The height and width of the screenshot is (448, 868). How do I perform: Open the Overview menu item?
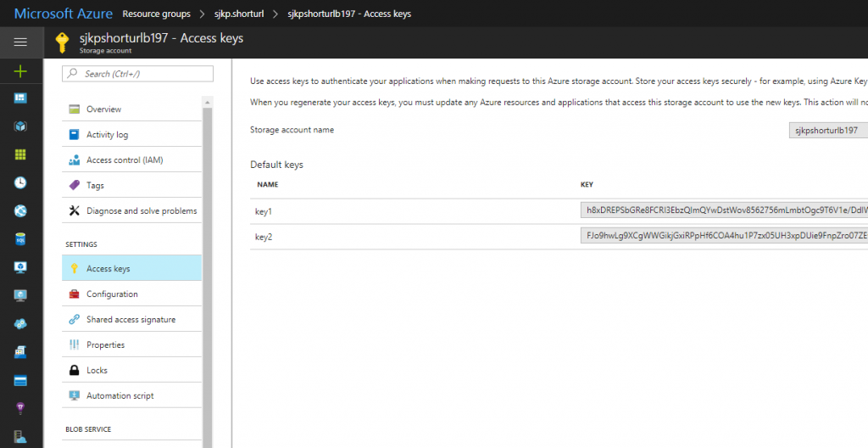(x=103, y=109)
